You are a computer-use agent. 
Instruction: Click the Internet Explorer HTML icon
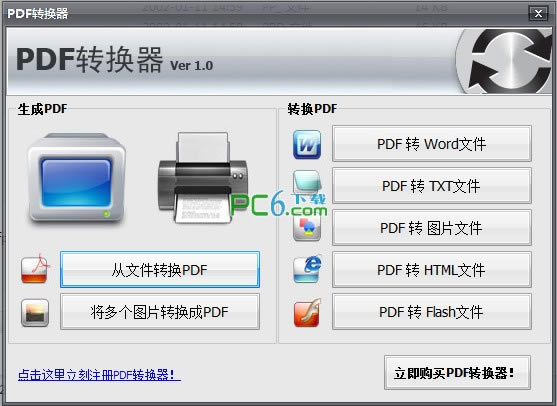[307, 269]
